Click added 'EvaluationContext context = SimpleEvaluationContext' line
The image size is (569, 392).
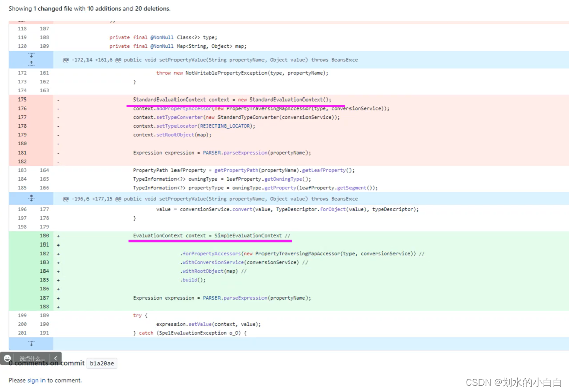click(x=211, y=236)
